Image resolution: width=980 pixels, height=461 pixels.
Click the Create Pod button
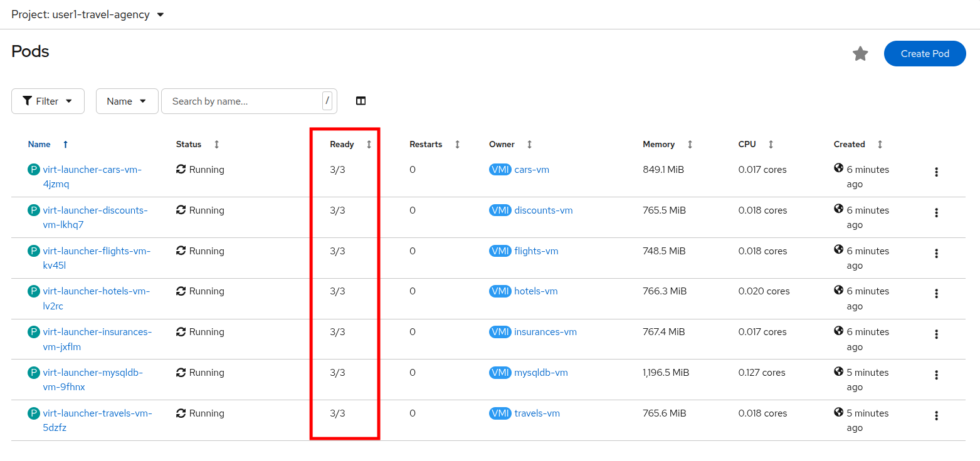pos(924,54)
